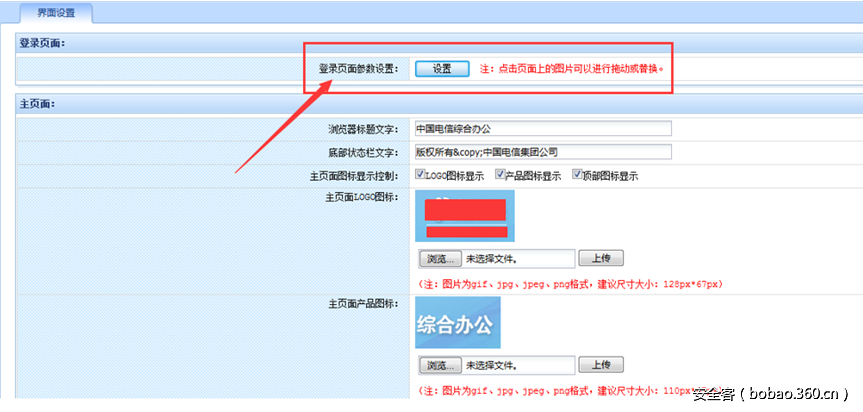Image resolution: width=863 pixels, height=412 pixels.
Task: Toggle the LOGO图标显示 checkbox
Action: (420, 174)
